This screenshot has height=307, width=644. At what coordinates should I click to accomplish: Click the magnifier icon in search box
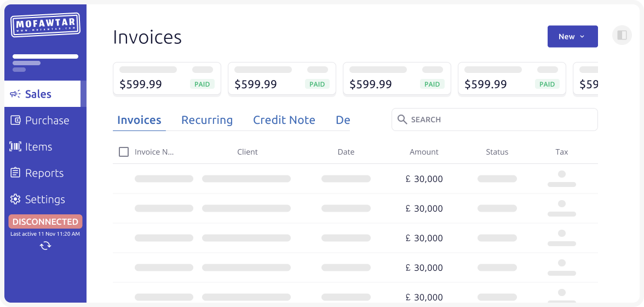(403, 120)
